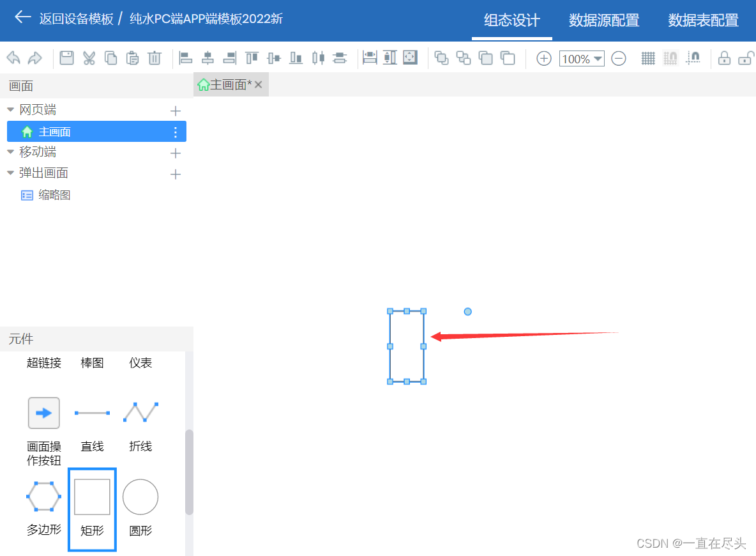Select the Cut scissors icon
Viewport: 756px width, 556px height.
[x=88, y=58]
